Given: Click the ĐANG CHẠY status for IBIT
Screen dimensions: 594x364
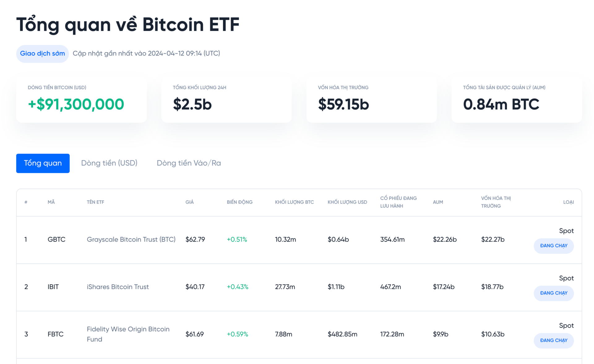Looking at the screenshot, I should tap(553, 293).
